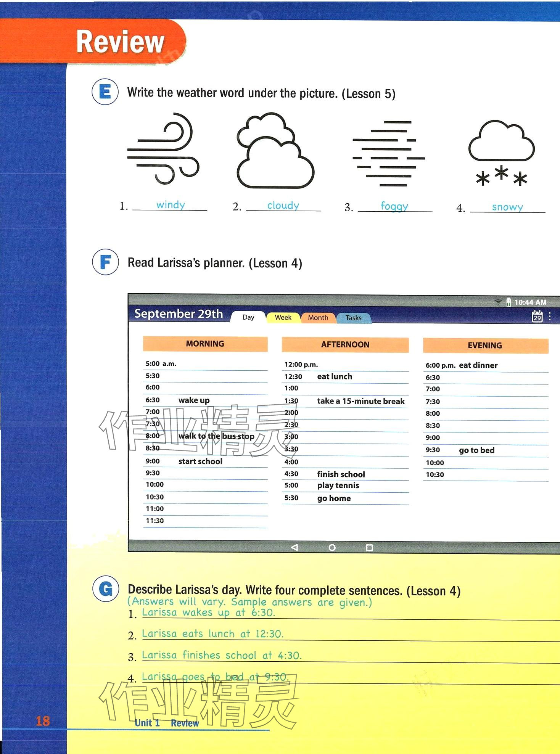The image size is (560, 754).
Task: Click the September 29th date title
Action: pyautogui.click(x=179, y=313)
